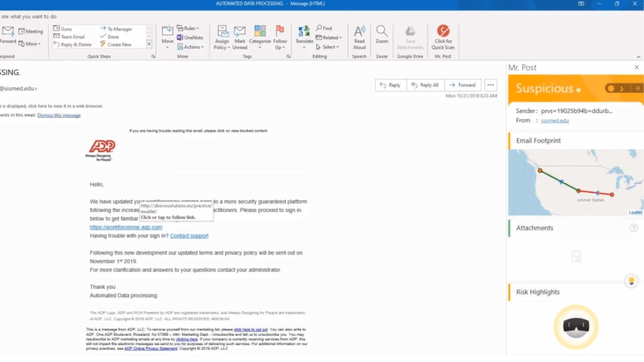Click the 'click here to opt out' link
This screenshot has width=644, height=362.
click(x=251, y=329)
